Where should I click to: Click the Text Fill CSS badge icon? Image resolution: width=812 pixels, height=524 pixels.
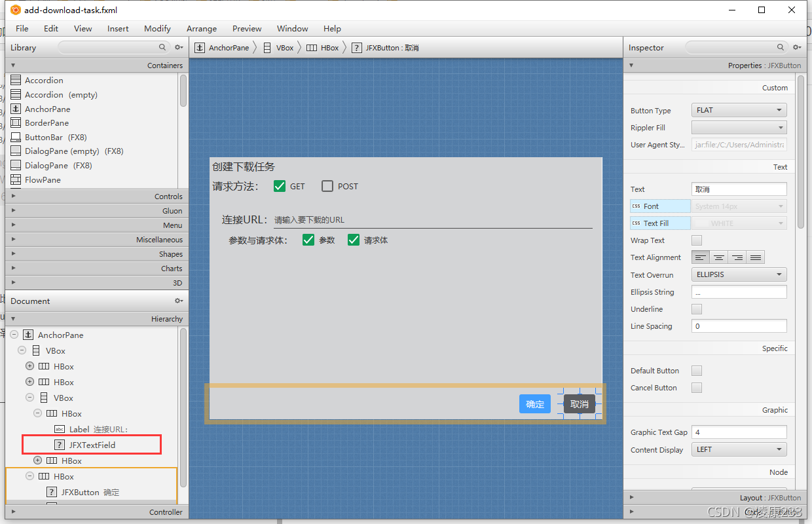point(636,223)
